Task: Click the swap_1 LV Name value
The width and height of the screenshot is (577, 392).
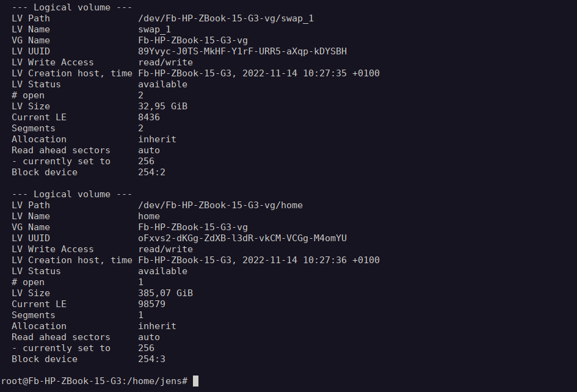Action: click(x=154, y=29)
